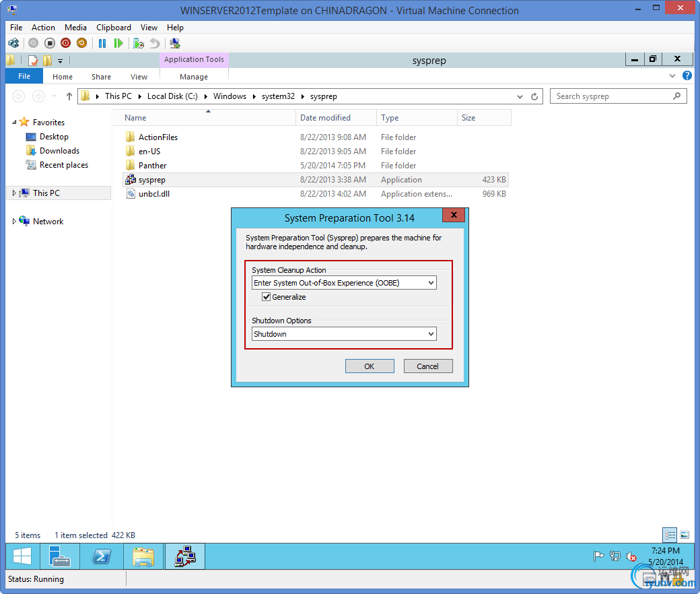Switch to the Share ribbon tab
Image resolution: width=700 pixels, height=594 pixels.
tap(102, 77)
